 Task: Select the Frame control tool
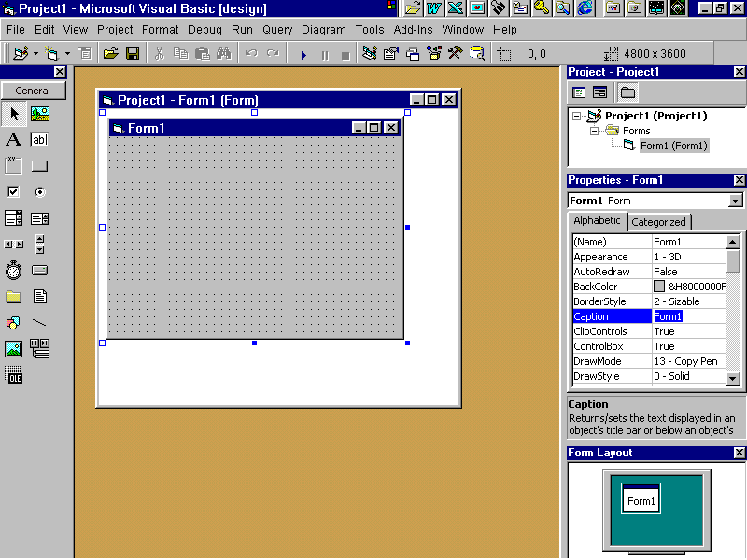click(13, 166)
